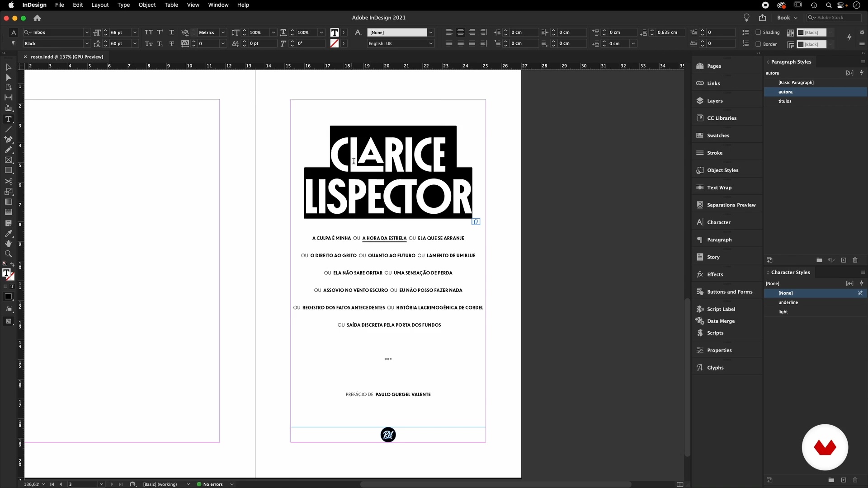Open macOS Spotlight search icon
The width and height of the screenshot is (868, 488).
[x=828, y=5]
